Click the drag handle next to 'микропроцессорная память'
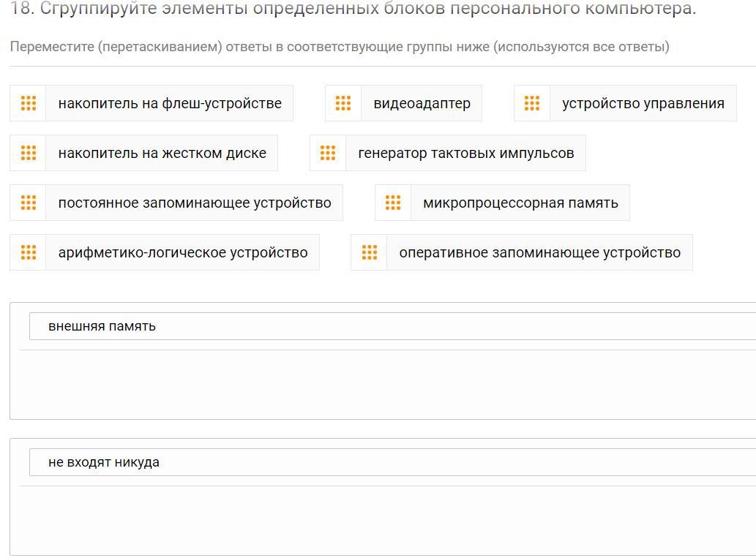Viewport: 756px width, 558px height. [x=393, y=203]
